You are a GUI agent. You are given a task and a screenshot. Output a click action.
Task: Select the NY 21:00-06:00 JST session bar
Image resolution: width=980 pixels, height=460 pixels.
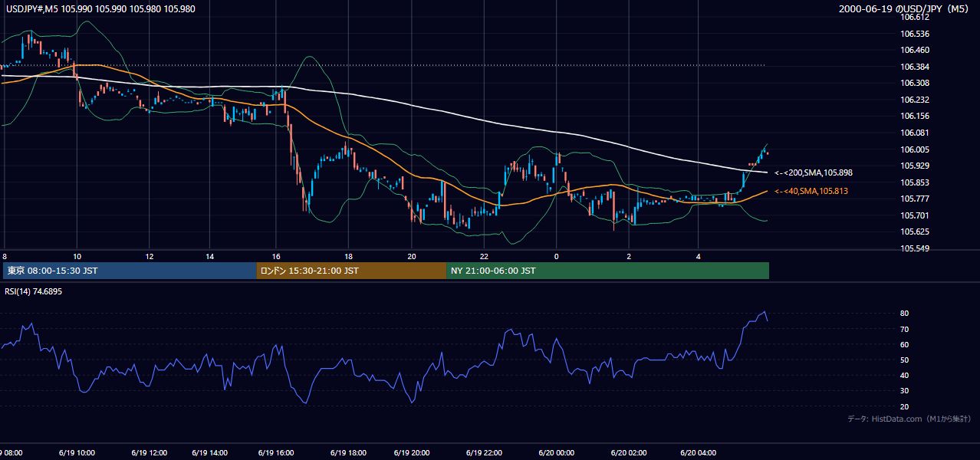[607, 271]
